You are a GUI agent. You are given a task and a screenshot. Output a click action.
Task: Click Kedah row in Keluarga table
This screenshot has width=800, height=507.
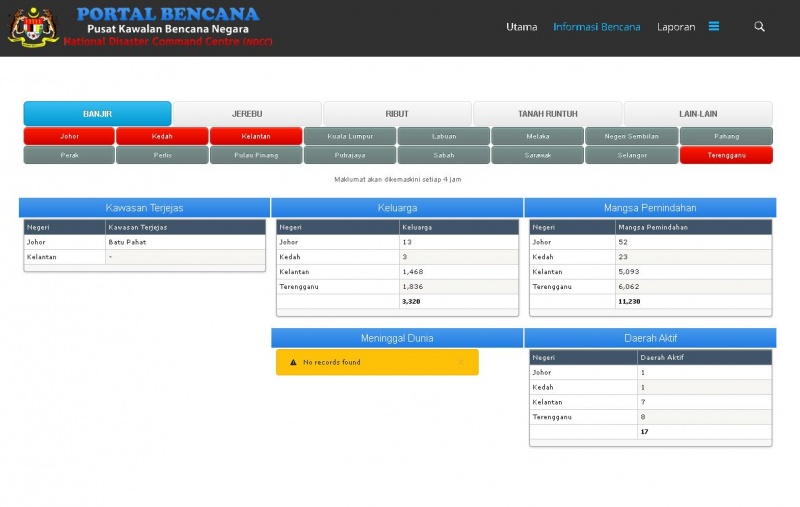[x=397, y=257]
